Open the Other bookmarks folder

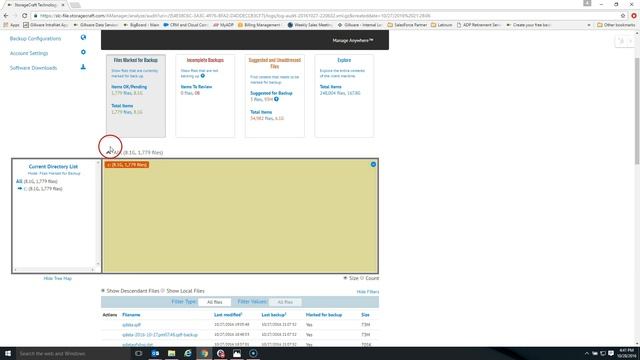[616, 25]
